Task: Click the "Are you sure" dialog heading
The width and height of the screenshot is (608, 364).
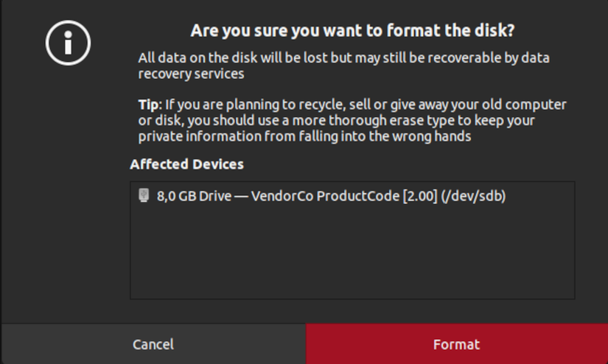Action: click(x=352, y=31)
